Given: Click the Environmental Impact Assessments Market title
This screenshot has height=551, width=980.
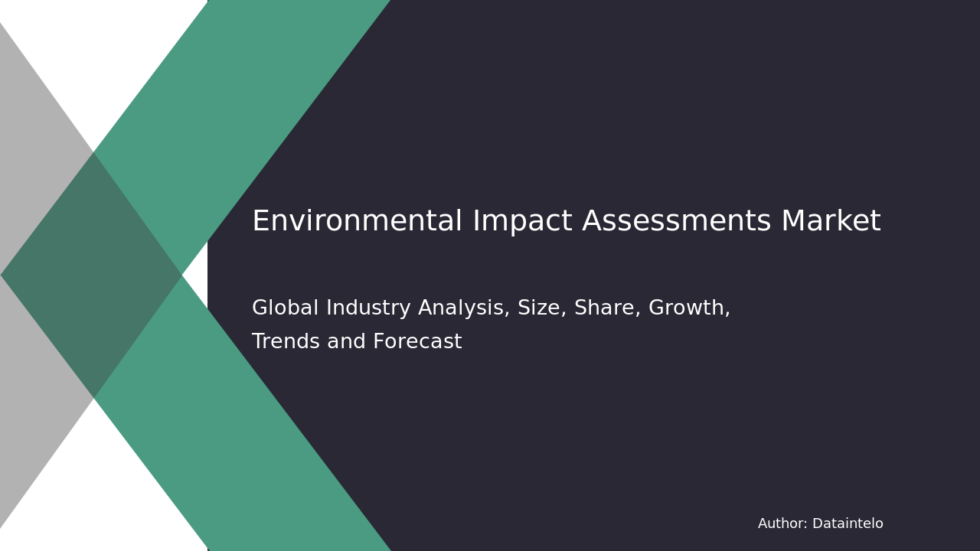Looking at the screenshot, I should pyautogui.click(x=566, y=222).
